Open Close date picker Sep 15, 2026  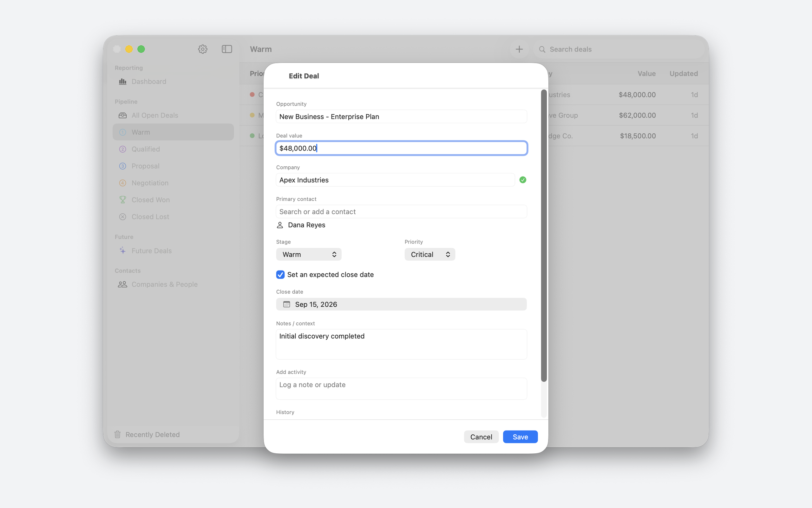[401, 304]
